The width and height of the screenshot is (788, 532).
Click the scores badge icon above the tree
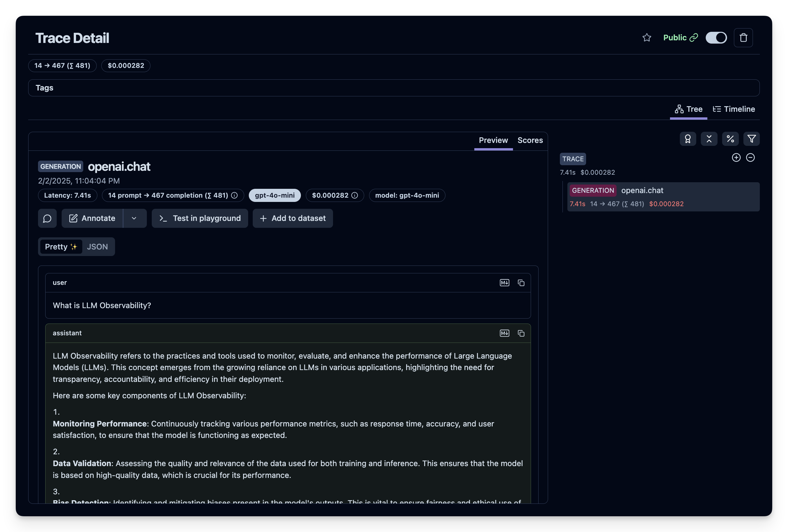point(688,139)
